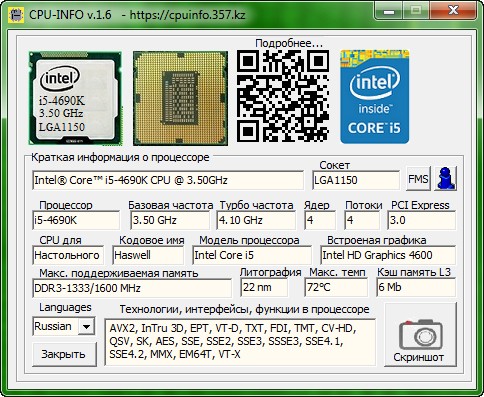484x397 pixels.
Task: Expand the Languages dropdown arrow
Action: 86,326
